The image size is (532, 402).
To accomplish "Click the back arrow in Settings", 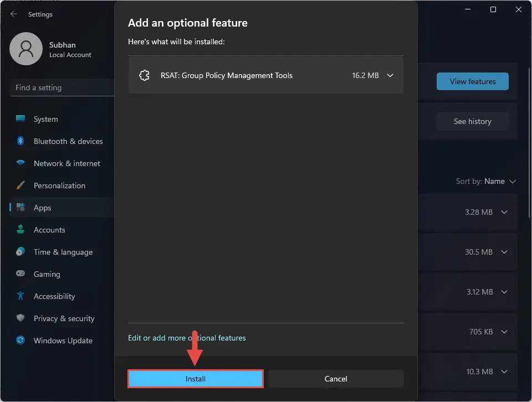I will [x=13, y=14].
